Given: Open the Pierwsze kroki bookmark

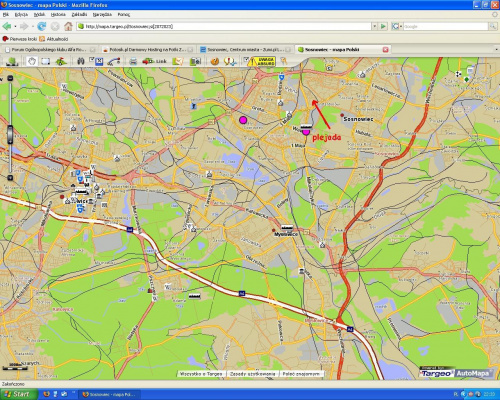Looking at the screenshot, I should (20, 39).
